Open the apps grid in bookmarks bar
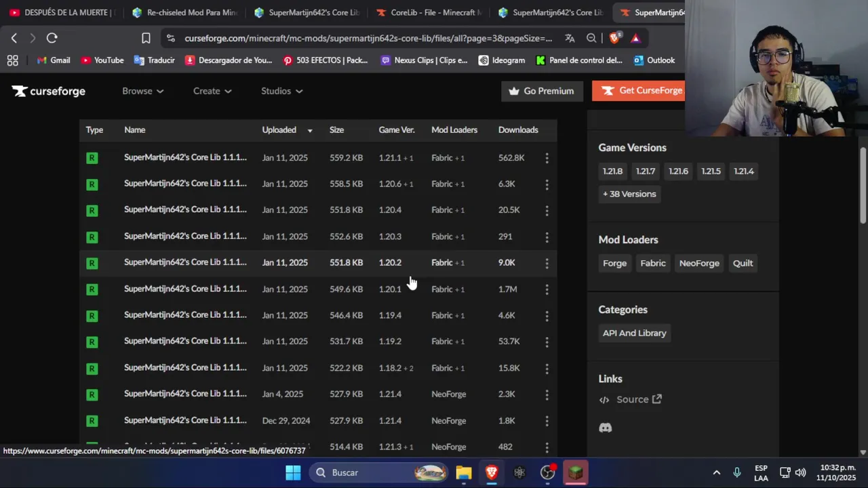This screenshot has width=868, height=488. (x=12, y=60)
